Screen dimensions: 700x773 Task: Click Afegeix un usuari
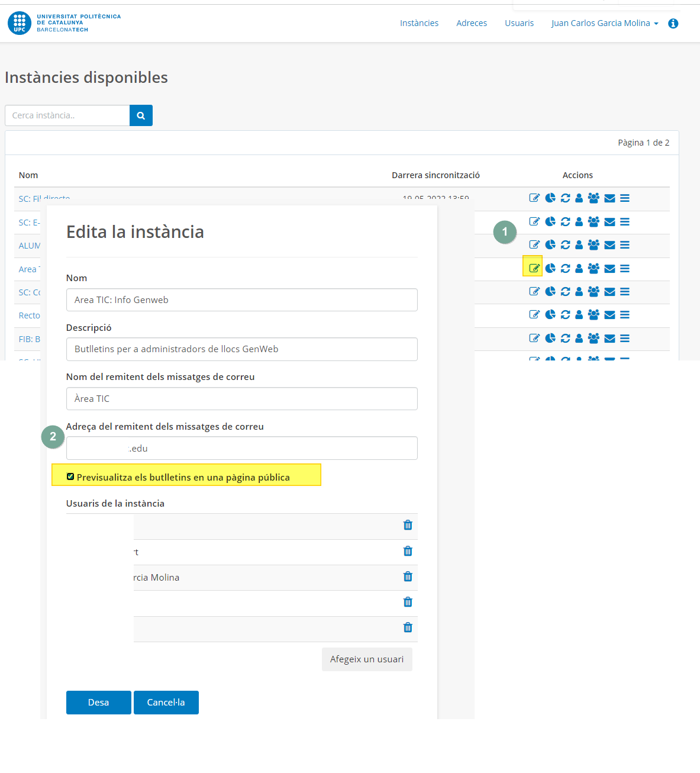click(367, 659)
